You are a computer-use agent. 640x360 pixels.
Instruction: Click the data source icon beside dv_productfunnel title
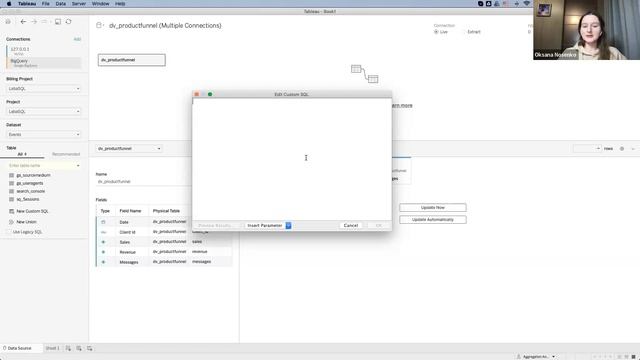tap(99, 25)
